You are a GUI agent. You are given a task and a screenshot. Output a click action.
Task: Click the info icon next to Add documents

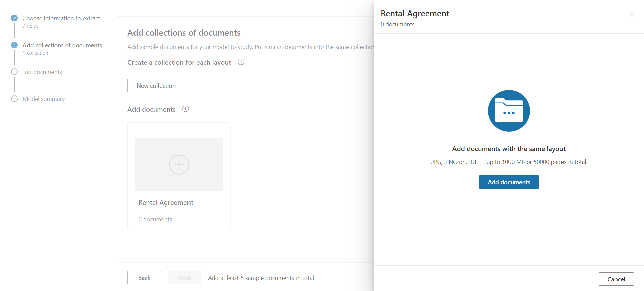pyautogui.click(x=185, y=109)
